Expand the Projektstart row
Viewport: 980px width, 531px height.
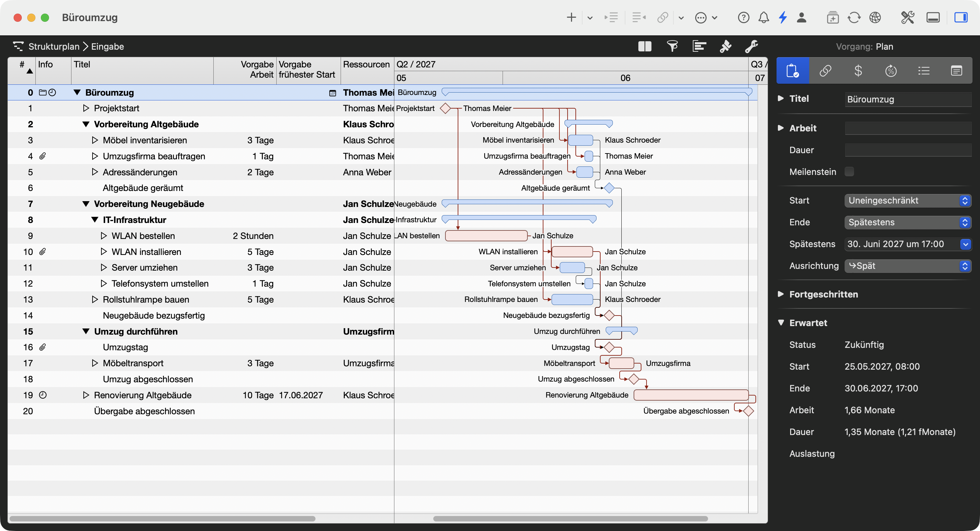(x=86, y=109)
